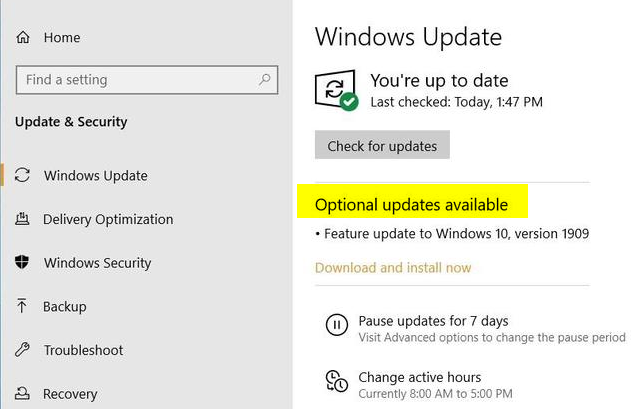Viewport: 643px width, 409px height.
Task: Click the Backup upward arrow icon
Action: point(22,306)
